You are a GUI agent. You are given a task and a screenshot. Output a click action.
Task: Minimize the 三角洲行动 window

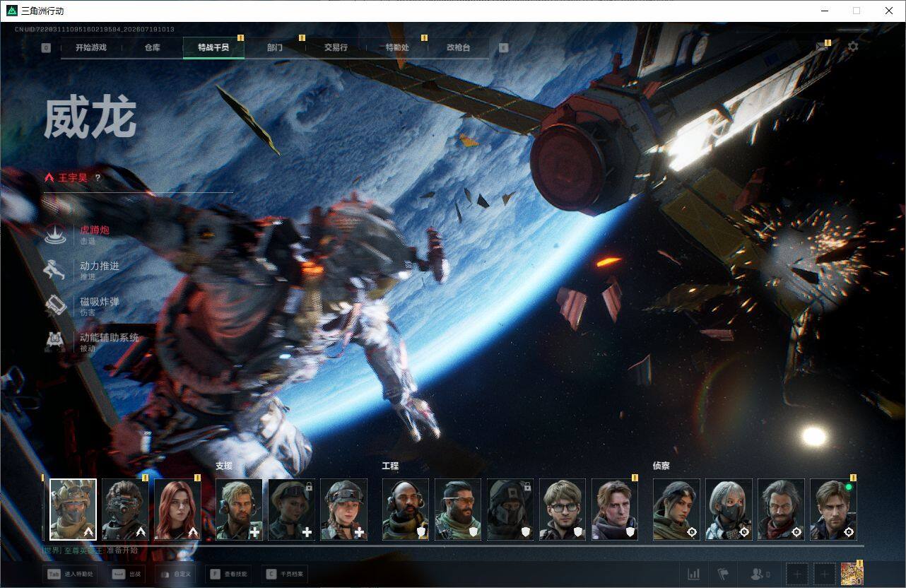pos(825,11)
